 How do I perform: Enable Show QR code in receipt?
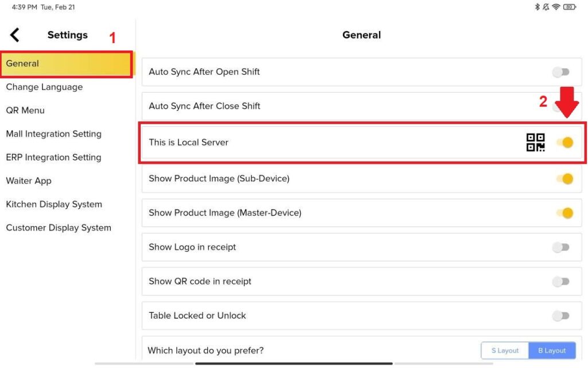pos(561,282)
